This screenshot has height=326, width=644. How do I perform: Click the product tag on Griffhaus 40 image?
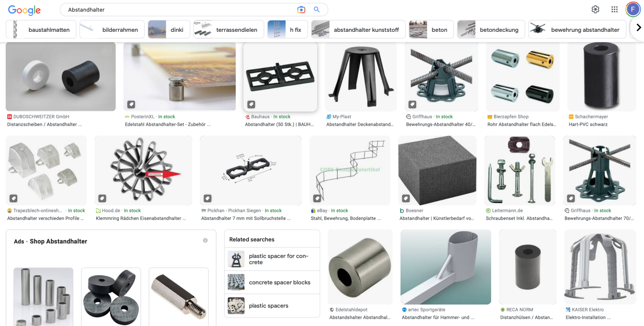point(413,104)
